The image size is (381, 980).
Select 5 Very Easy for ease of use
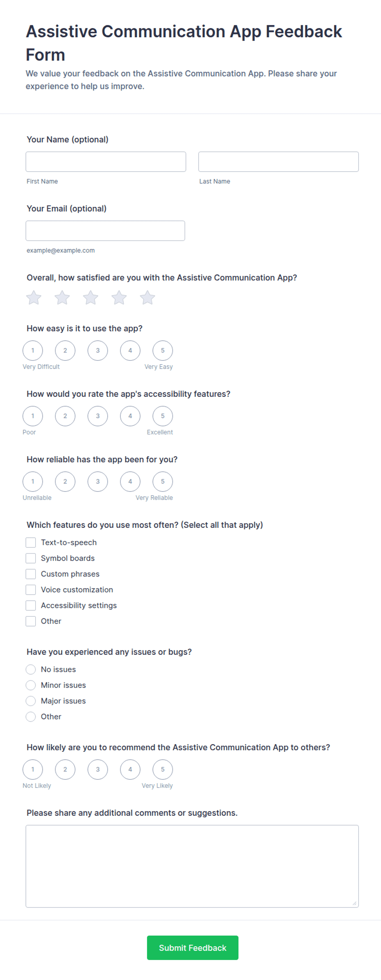point(163,351)
